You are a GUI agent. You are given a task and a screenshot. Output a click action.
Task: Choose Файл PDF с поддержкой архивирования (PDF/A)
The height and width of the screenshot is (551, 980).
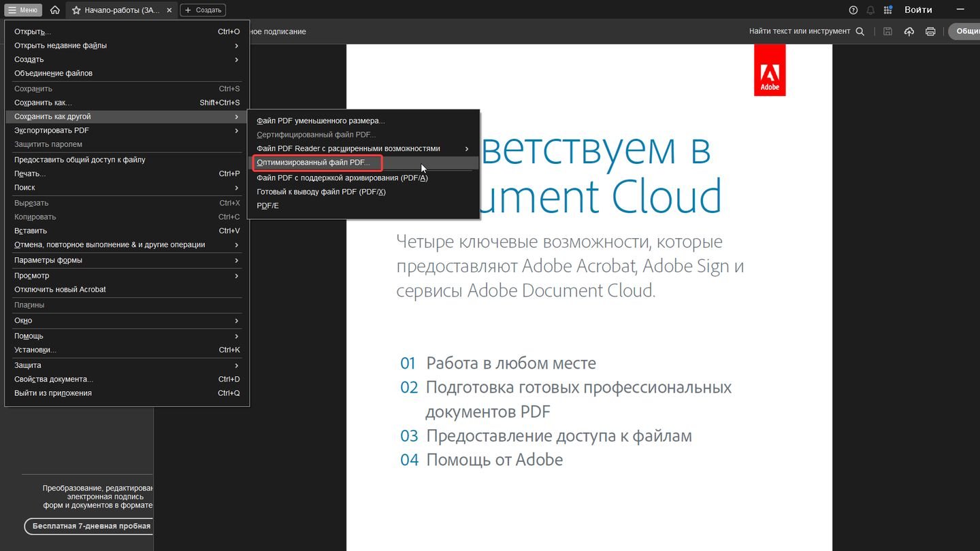pyautogui.click(x=363, y=178)
